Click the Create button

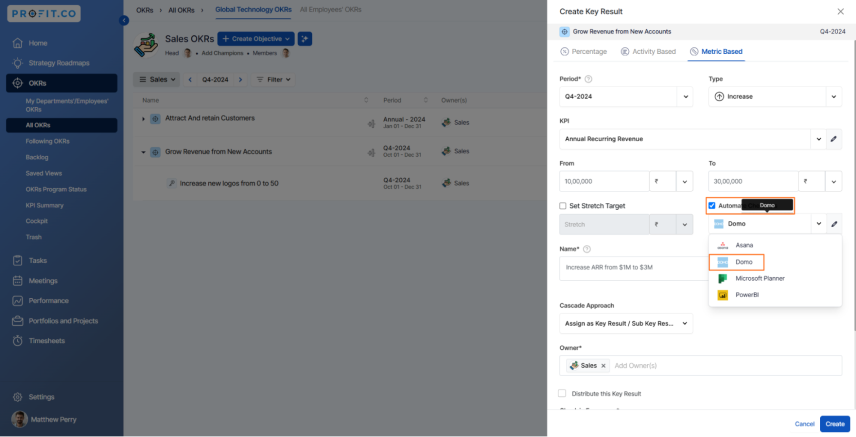835,424
